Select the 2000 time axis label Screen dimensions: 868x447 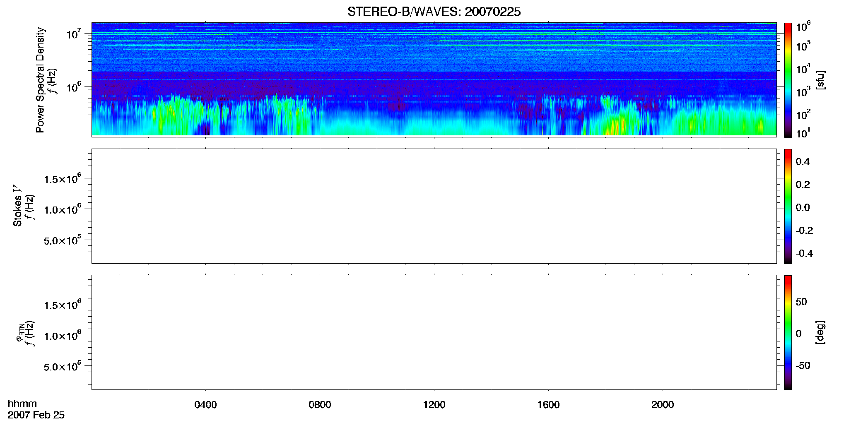(x=663, y=405)
